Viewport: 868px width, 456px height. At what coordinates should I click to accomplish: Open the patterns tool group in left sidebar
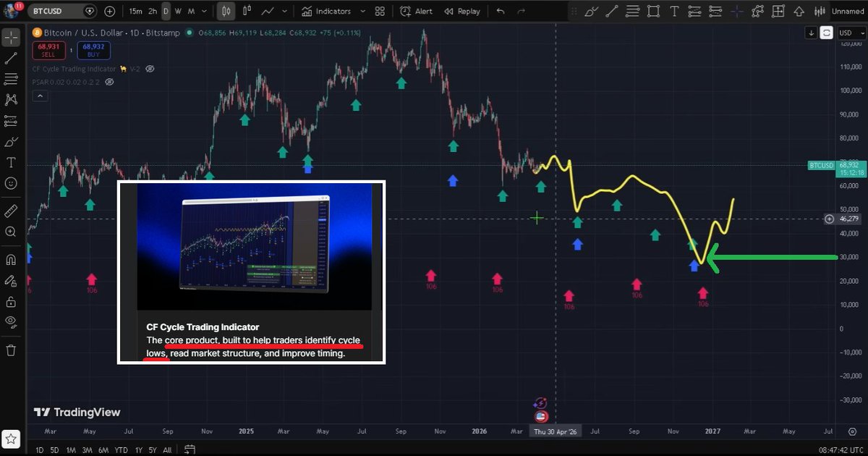(11, 100)
